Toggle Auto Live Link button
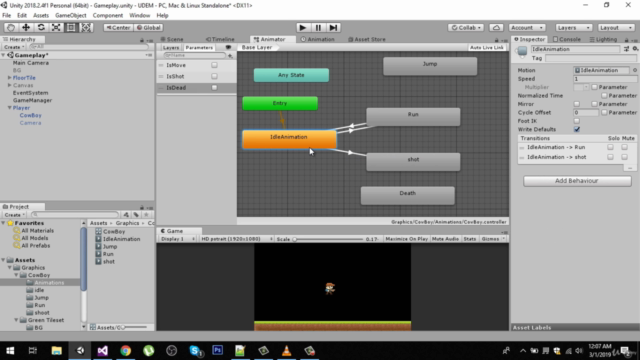The image size is (640, 360). pos(487,47)
